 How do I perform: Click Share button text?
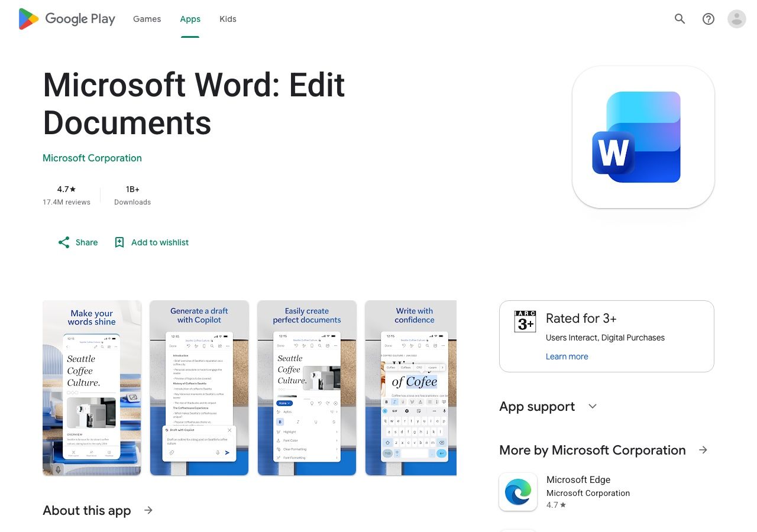[87, 242]
